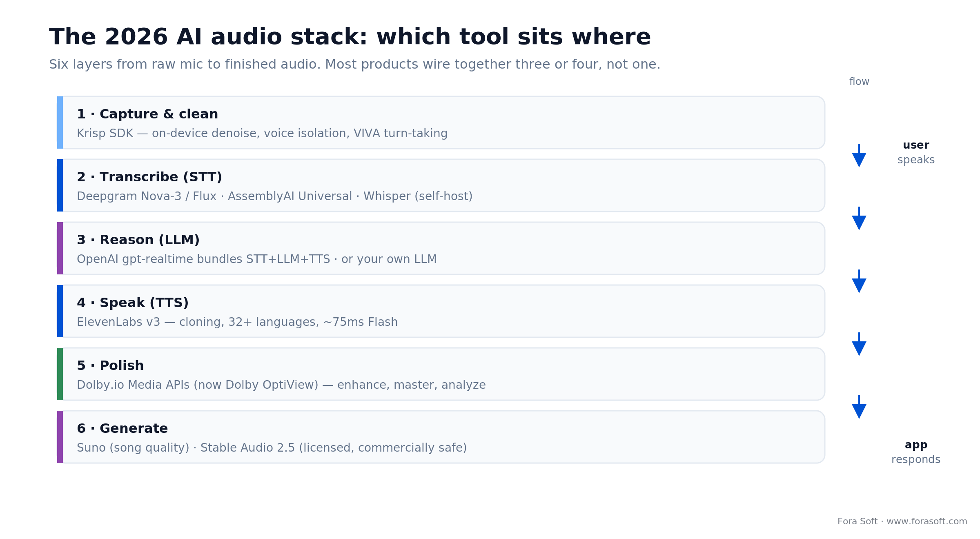This screenshot has width=980, height=539.
Task: Click the bold 'user' label
Action: click(916, 145)
